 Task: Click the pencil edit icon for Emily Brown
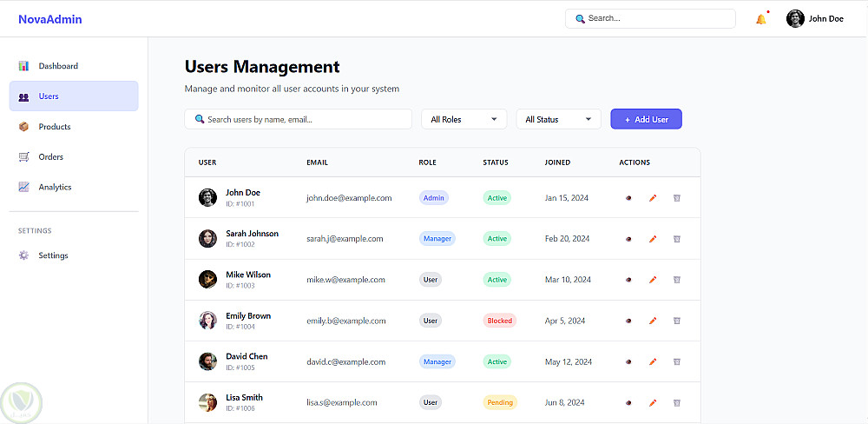[653, 321]
